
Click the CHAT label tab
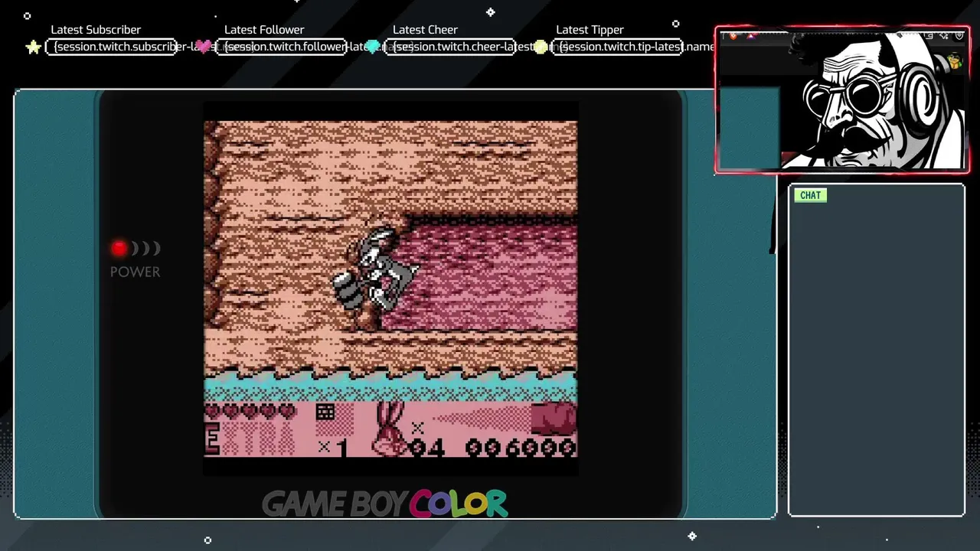810,195
